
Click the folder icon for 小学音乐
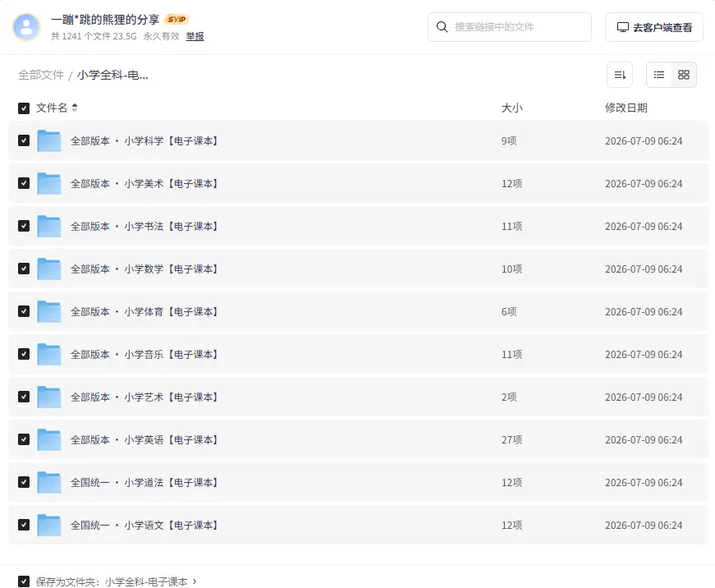[48, 355]
